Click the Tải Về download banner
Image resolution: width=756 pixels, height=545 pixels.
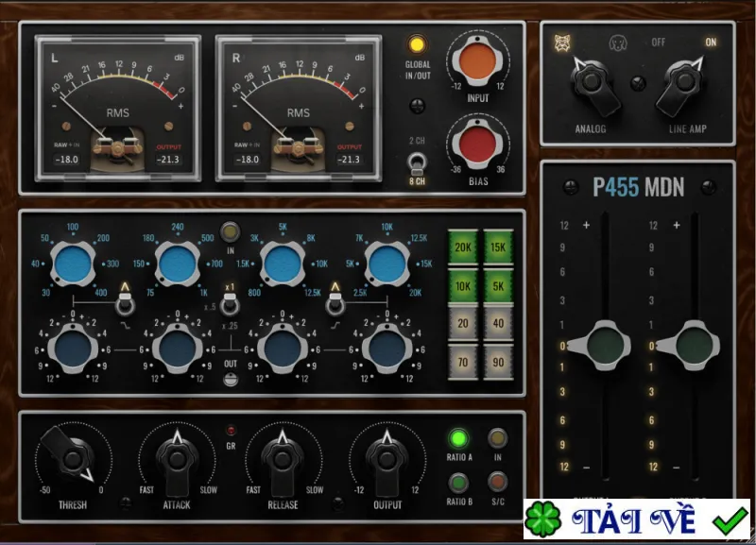(637, 519)
